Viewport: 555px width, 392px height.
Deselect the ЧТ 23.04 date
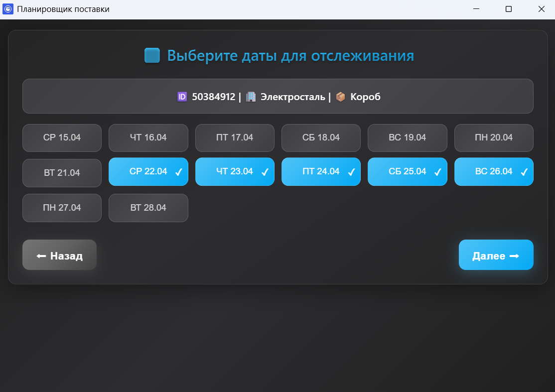coord(235,171)
